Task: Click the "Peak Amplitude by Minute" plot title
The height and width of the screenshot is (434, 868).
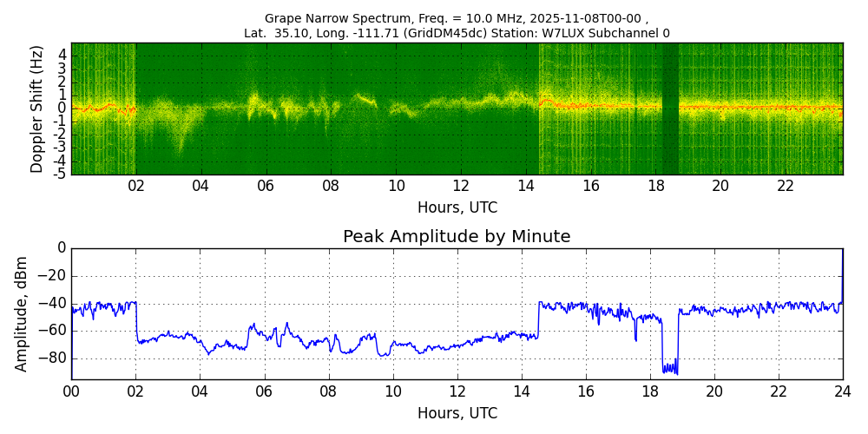Action: point(457,237)
